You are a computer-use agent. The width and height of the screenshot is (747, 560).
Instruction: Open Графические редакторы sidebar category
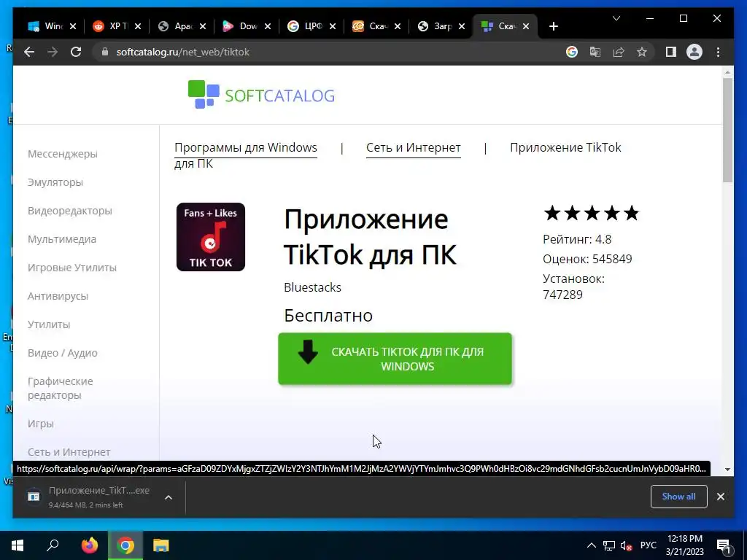click(61, 388)
